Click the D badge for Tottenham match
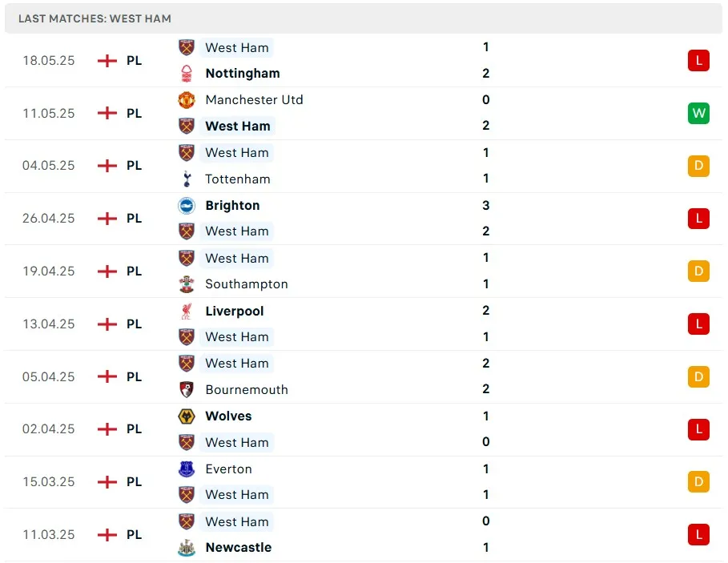The width and height of the screenshot is (728, 563). pyautogui.click(x=698, y=166)
